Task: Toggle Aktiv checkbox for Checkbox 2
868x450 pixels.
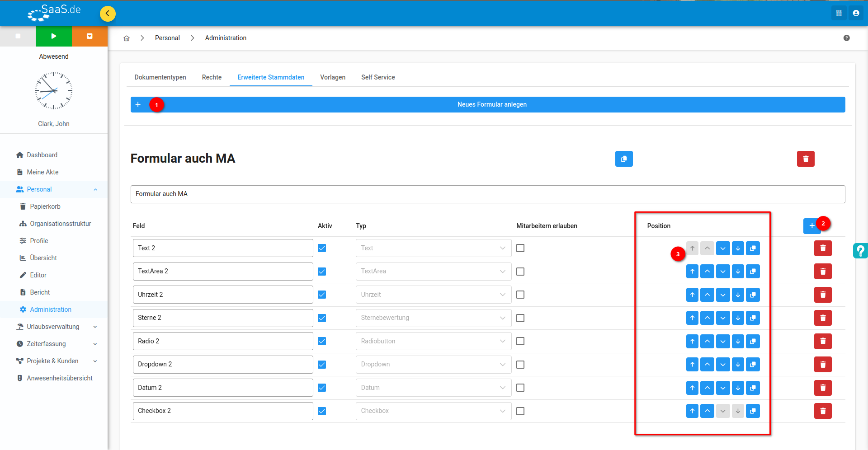Action: pyautogui.click(x=322, y=411)
